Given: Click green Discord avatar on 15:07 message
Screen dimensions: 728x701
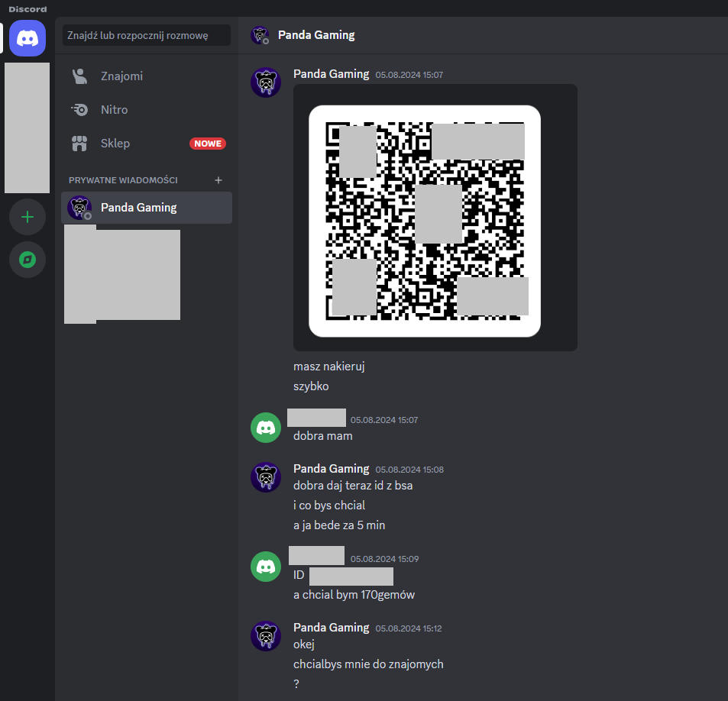Looking at the screenshot, I should [x=266, y=428].
